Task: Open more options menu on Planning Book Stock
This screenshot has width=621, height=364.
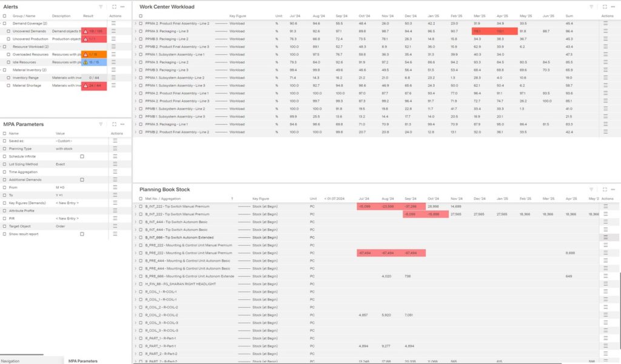Action: point(613,188)
